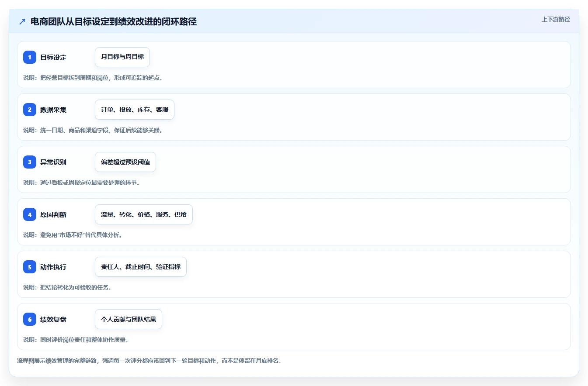The image size is (588, 386).
Task: Click the 绩效复盘 step name
Action: pos(53,319)
